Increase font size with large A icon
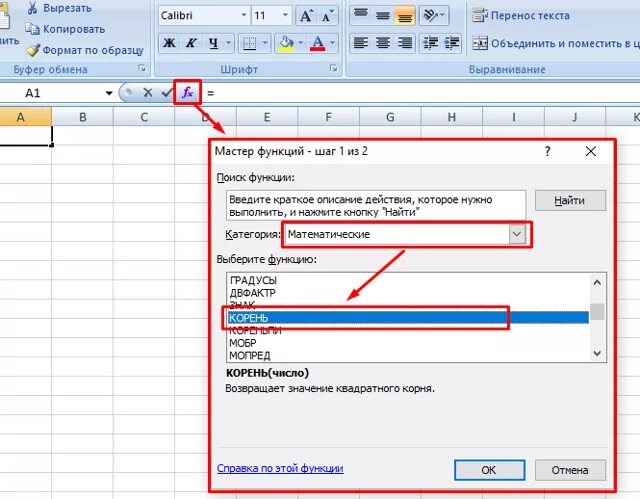The width and height of the screenshot is (640, 499). (306, 16)
